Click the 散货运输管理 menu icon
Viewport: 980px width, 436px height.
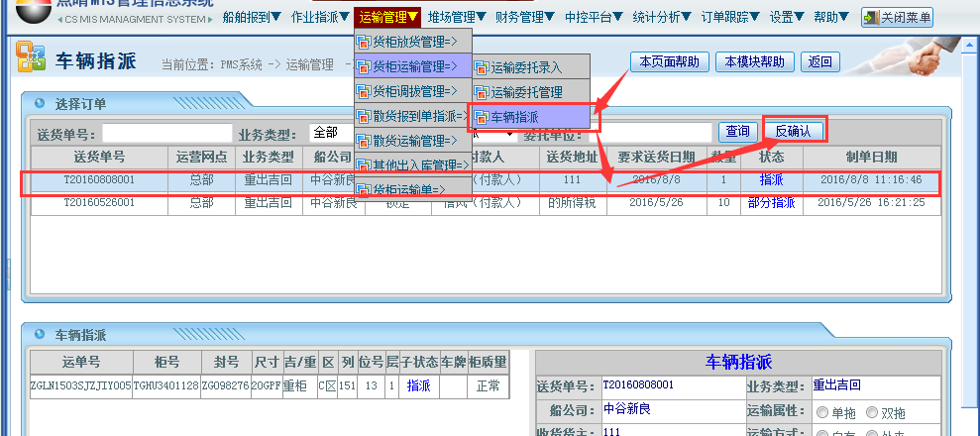pyautogui.click(x=364, y=141)
